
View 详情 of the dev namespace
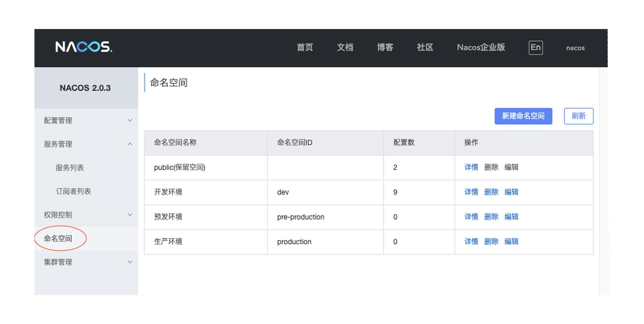tap(471, 192)
